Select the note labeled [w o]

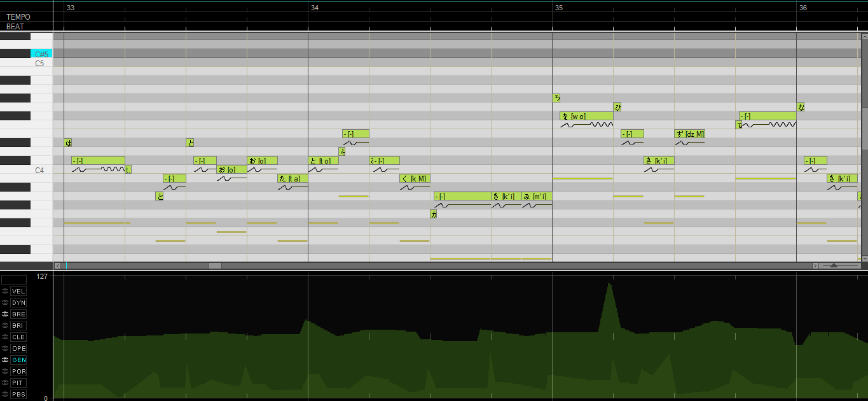[586, 116]
